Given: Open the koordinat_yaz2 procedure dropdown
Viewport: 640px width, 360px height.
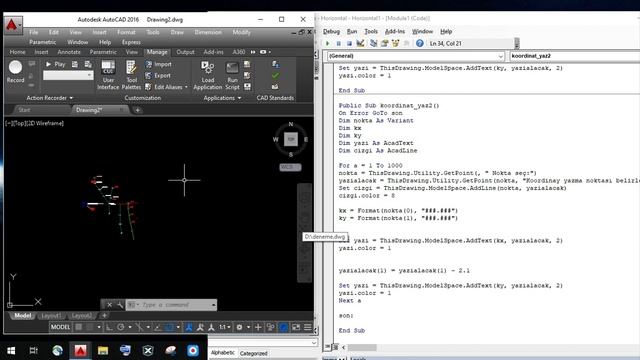Looking at the screenshot, I should pyautogui.click(x=575, y=56).
